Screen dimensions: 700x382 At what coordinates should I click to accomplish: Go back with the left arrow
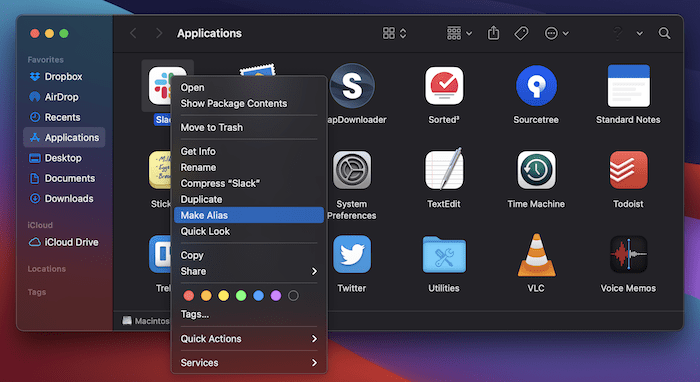click(133, 33)
